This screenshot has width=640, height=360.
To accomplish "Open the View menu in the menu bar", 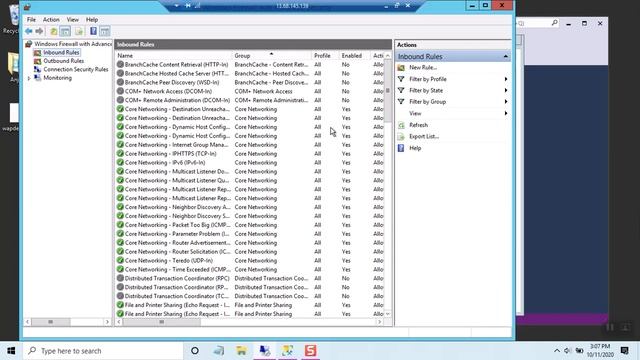I will (73, 20).
